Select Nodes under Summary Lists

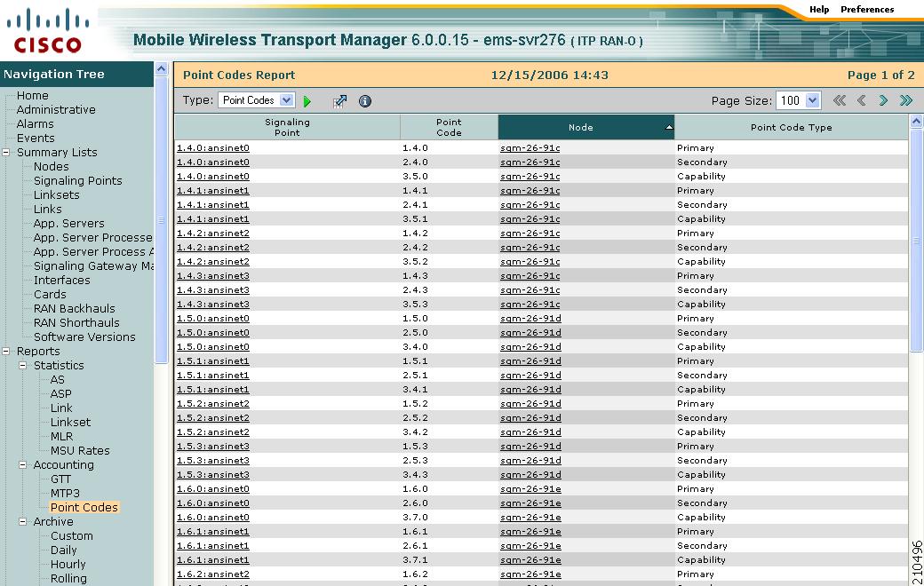(x=52, y=167)
